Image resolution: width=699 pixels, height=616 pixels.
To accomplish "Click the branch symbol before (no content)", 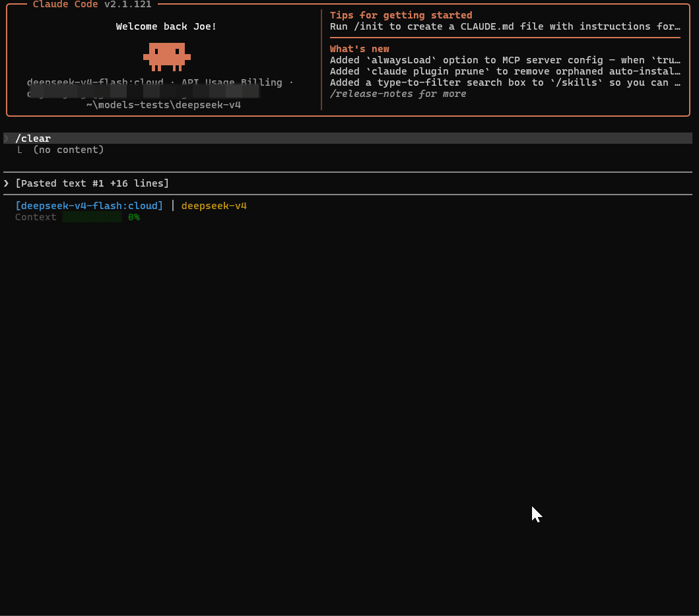I will coord(20,150).
